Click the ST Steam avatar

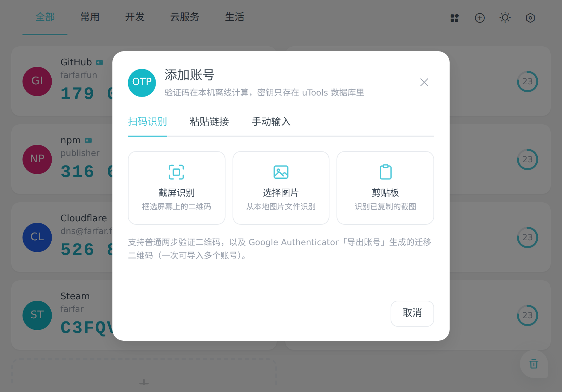pos(37,315)
